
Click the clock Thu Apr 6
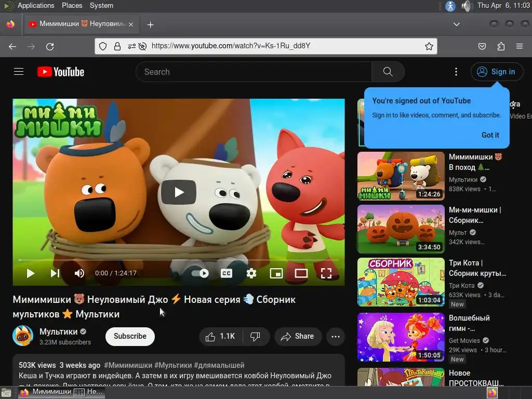coord(503,5)
